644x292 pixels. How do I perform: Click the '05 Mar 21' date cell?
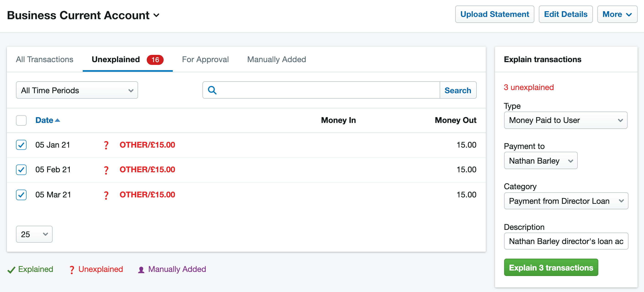pos(53,195)
